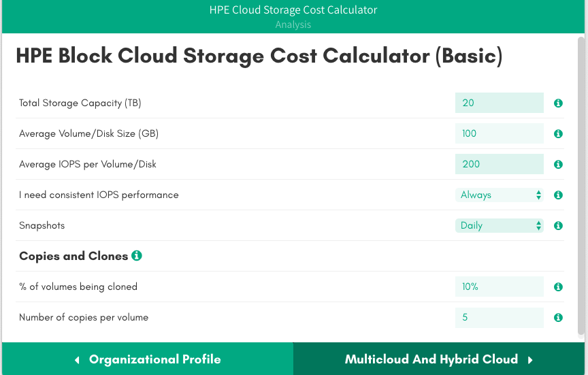Image resolution: width=588 pixels, height=375 pixels.
Task: Show info for Average IOPS per Volume/Disk
Action: click(558, 165)
